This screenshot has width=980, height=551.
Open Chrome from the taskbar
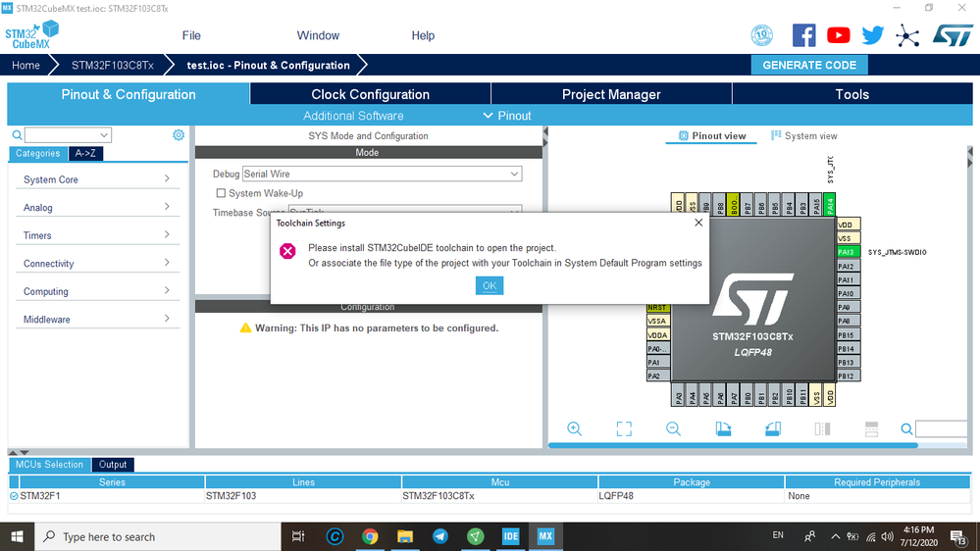[x=370, y=536]
